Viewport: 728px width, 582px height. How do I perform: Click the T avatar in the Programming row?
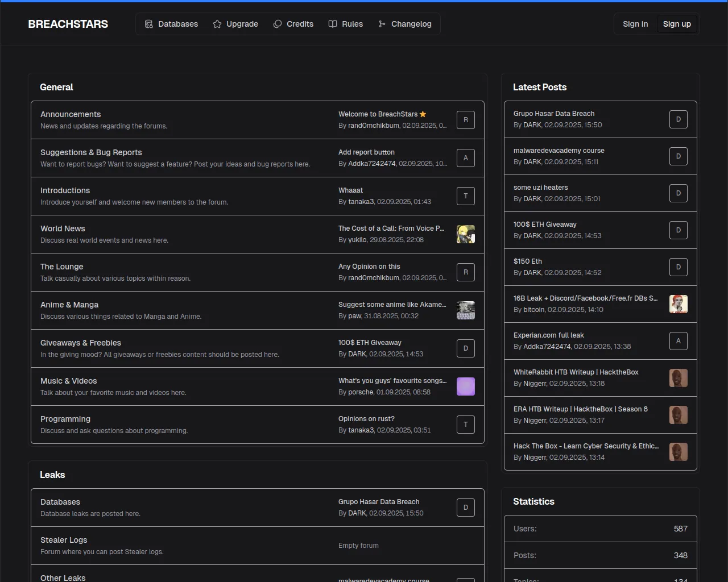coord(465,425)
